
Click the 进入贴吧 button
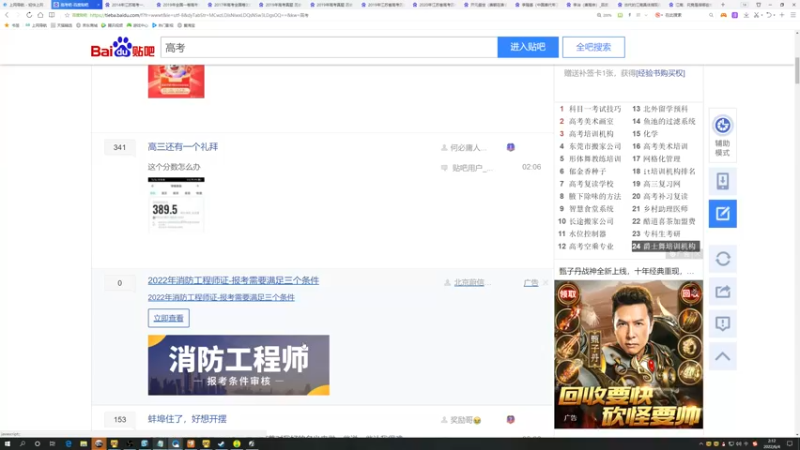[x=528, y=47]
